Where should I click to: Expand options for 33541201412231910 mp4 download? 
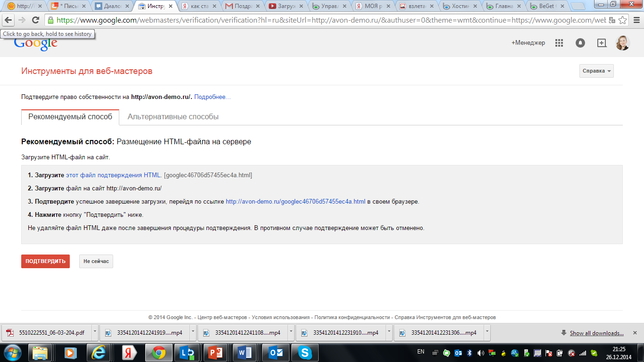coord(389,333)
